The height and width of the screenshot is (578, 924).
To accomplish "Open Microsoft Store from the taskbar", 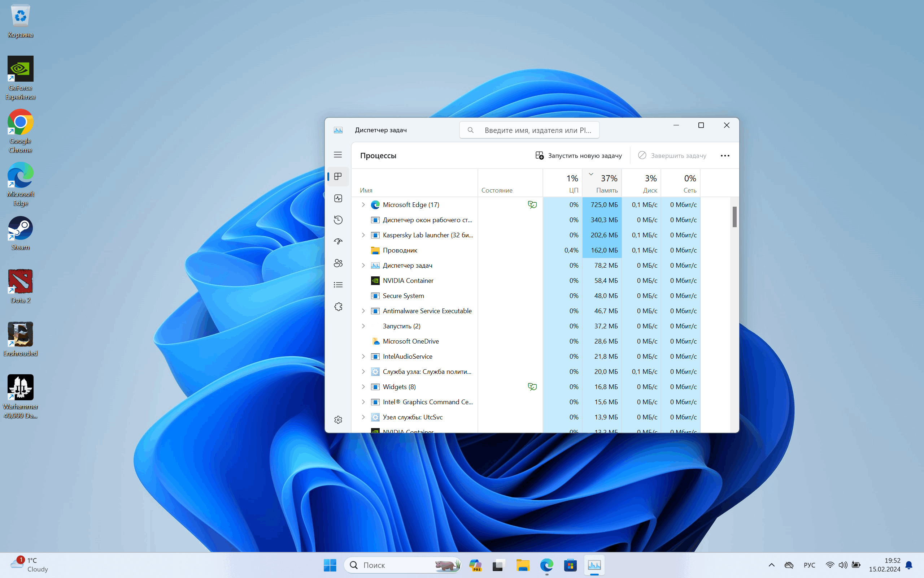I will (x=570, y=565).
